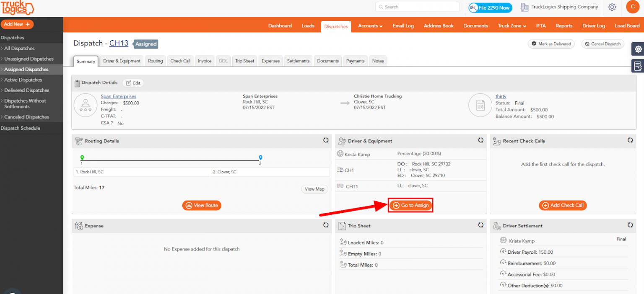Open the settings gear in the top bar
Viewport: 644px width, 294px height.
pos(612,7)
